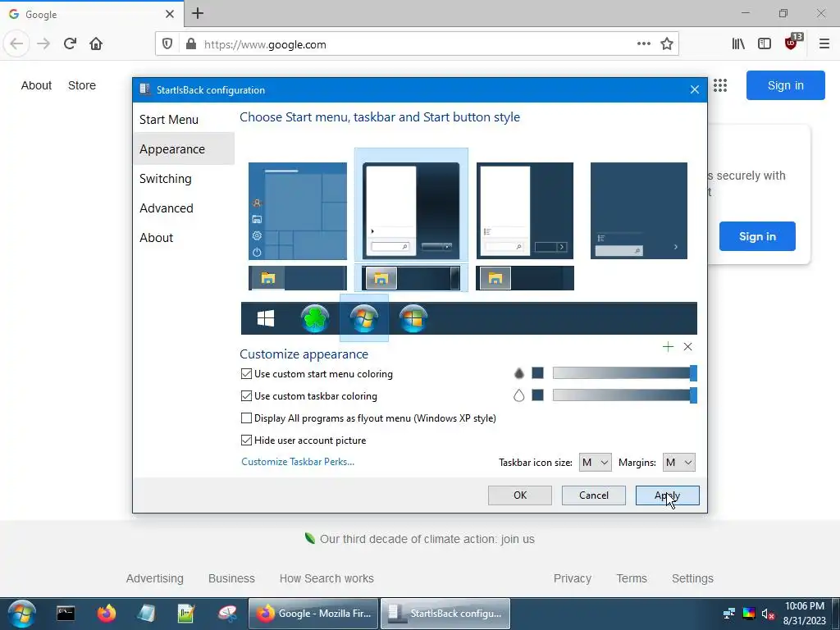Click the outline droplet icon for taskbar

coord(518,395)
